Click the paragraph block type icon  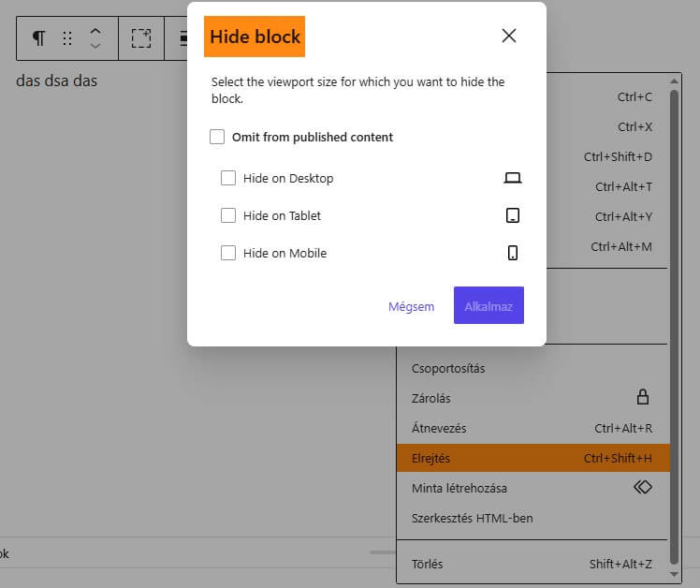pos(39,38)
